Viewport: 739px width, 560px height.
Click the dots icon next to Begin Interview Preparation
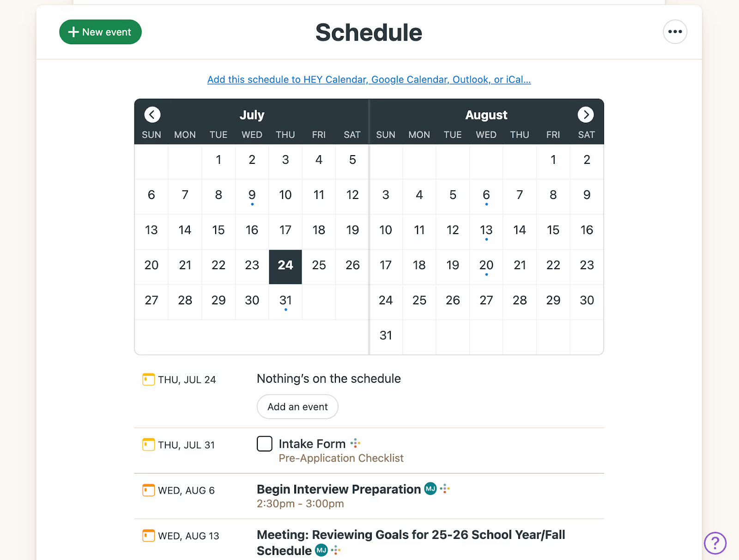[x=444, y=488]
